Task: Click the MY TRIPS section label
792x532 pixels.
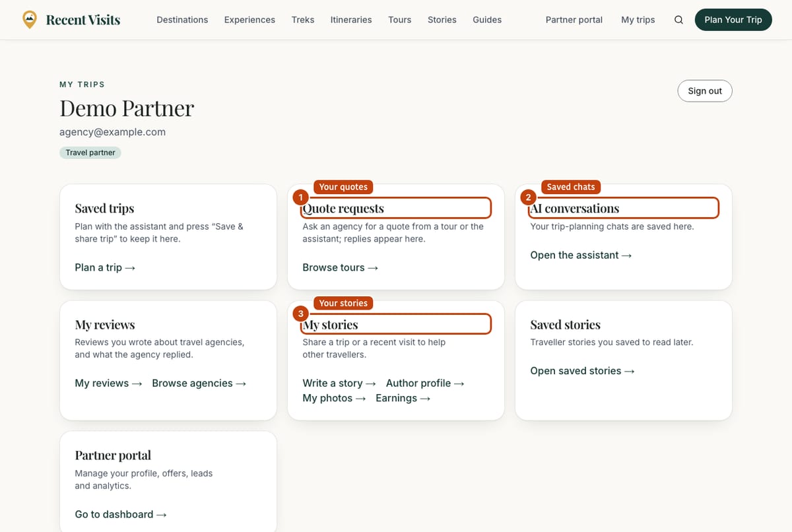Action: 82,84
